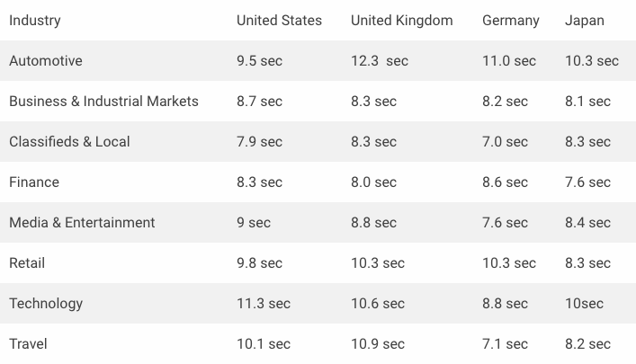The width and height of the screenshot is (636, 364).
Task: Select the Germany column header
Action: tap(511, 21)
